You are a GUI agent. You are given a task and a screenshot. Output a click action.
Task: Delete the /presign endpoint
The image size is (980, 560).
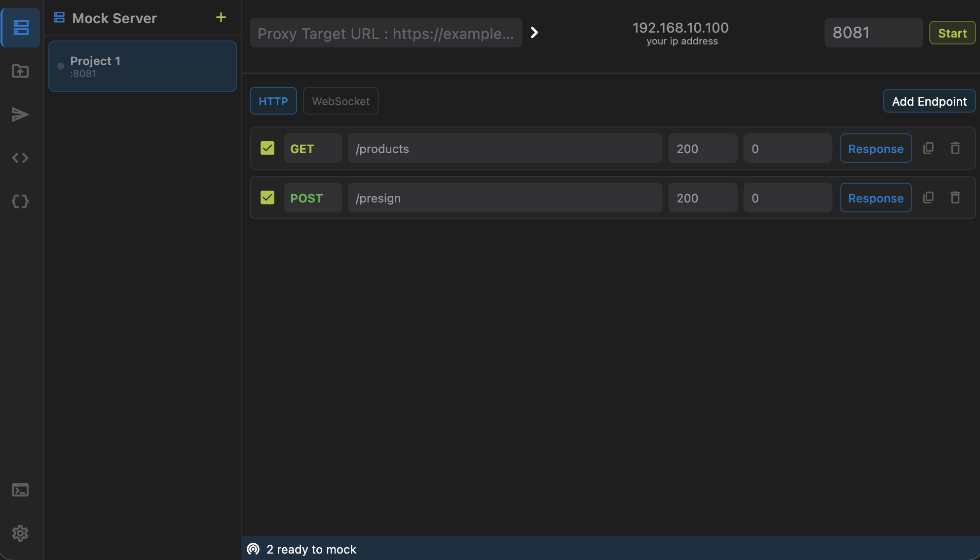[x=955, y=198]
